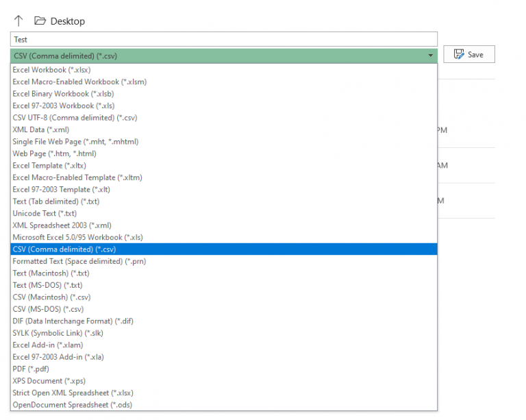Select Excel Add-in (*.xlam)
Viewport: 526px width, 420px height.
[x=224, y=345]
